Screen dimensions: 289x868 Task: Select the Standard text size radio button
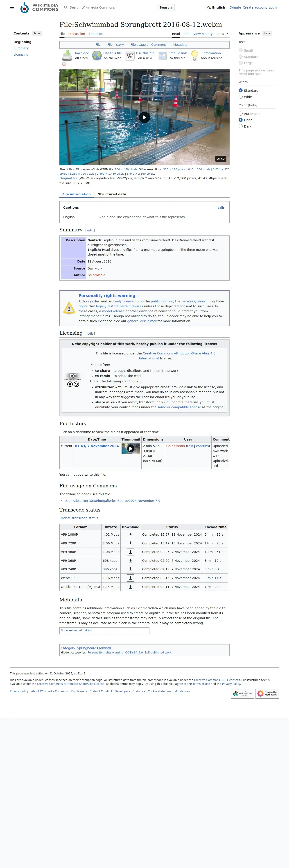point(241,57)
